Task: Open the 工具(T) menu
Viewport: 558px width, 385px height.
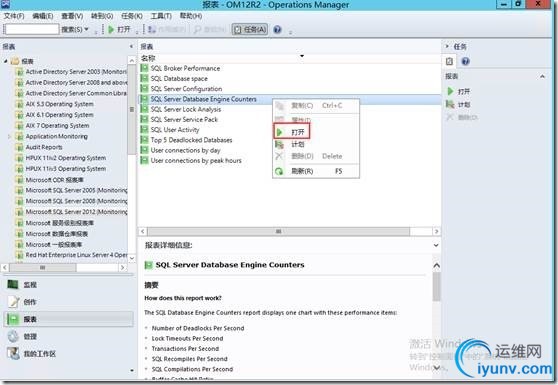Action: click(161, 16)
